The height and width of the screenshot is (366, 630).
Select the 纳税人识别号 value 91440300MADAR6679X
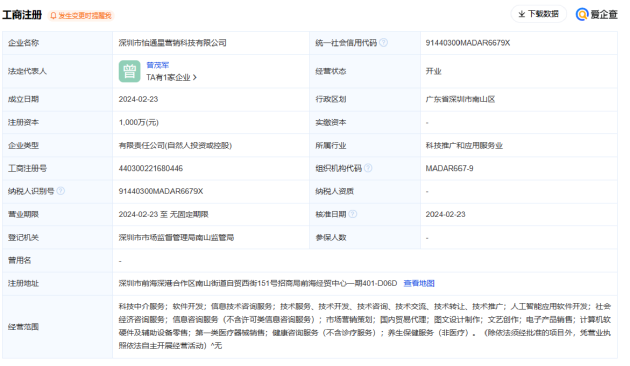click(161, 191)
